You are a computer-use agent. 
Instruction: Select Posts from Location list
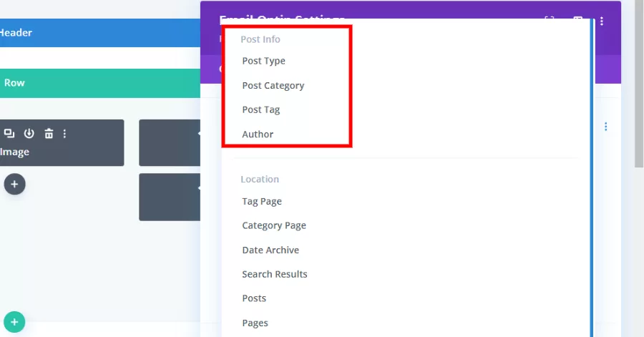point(254,298)
